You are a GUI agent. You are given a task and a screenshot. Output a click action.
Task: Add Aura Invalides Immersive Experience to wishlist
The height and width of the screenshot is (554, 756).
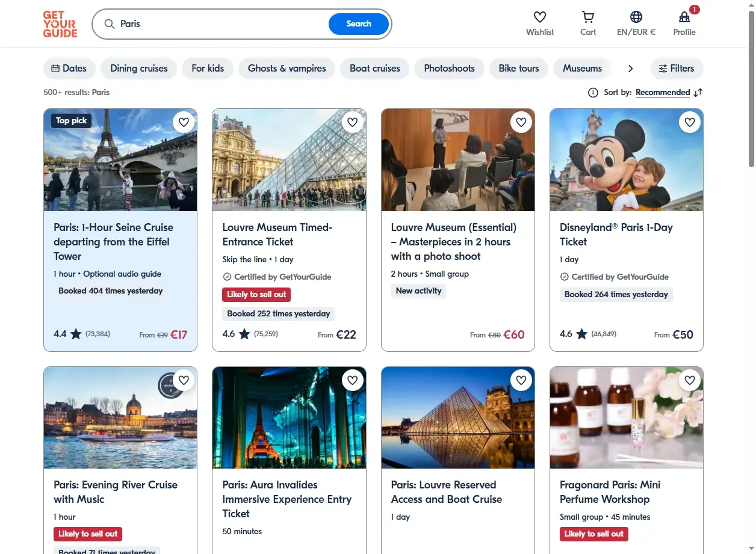point(353,380)
